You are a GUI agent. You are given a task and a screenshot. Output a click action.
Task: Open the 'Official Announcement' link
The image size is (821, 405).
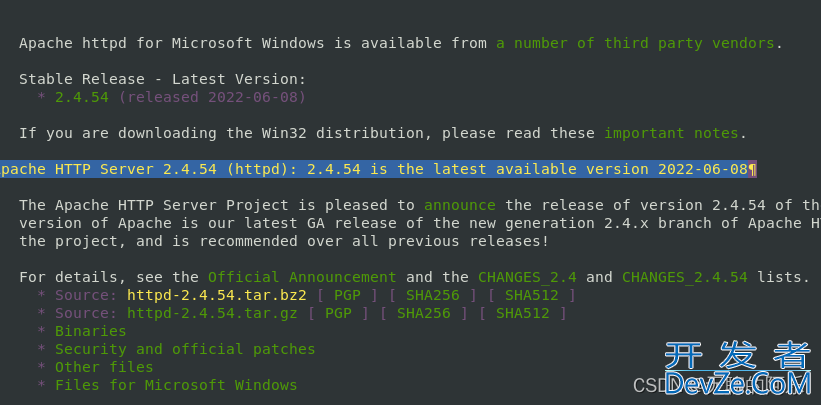302,277
